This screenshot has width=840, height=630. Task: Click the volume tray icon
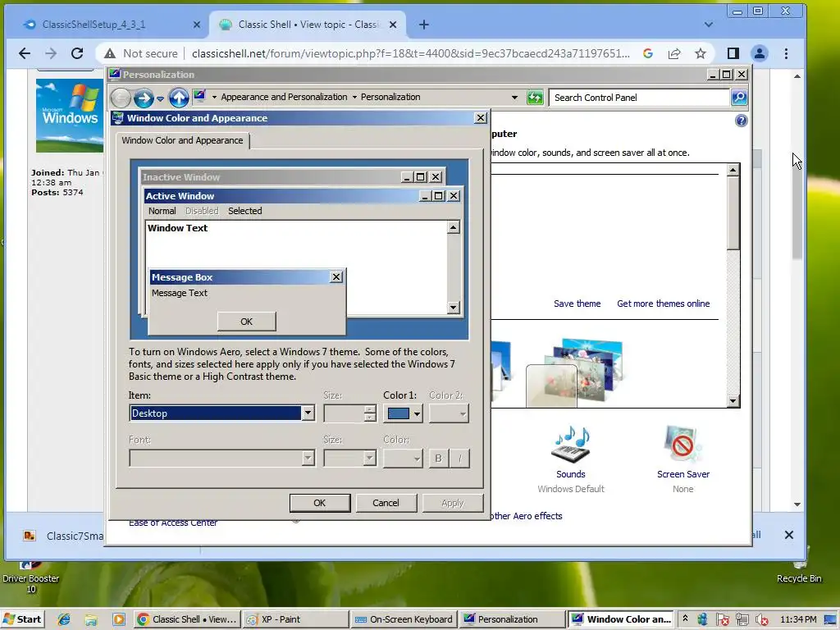760,620
